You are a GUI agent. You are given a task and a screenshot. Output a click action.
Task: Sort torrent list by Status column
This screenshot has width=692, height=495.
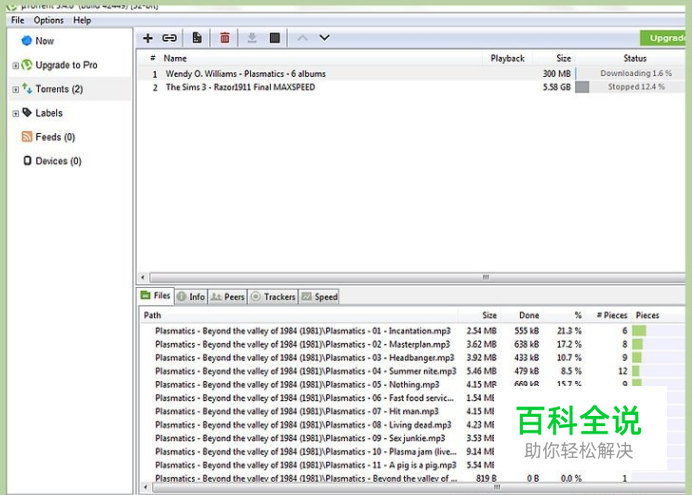point(635,58)
